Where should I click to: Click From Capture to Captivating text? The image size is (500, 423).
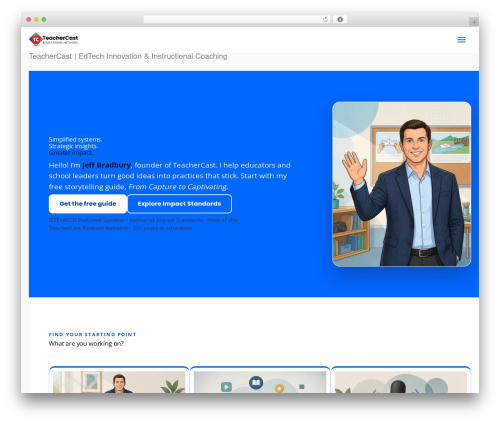[178, 187]
